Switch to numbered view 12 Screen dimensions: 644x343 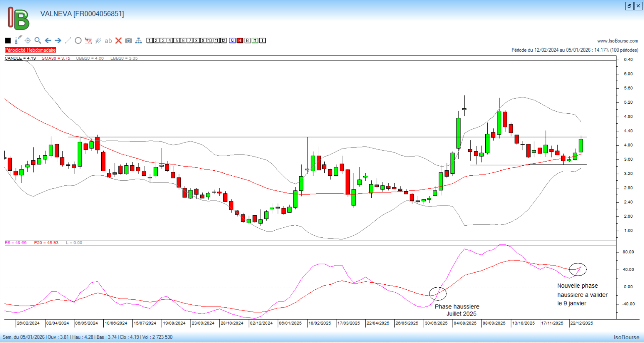pos(223,41)
